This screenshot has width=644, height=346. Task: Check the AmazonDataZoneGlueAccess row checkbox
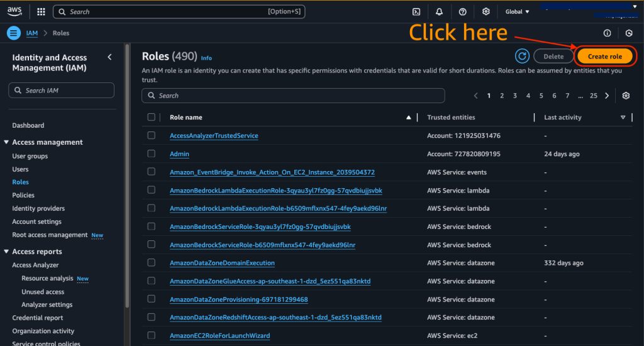pos(151,281)
